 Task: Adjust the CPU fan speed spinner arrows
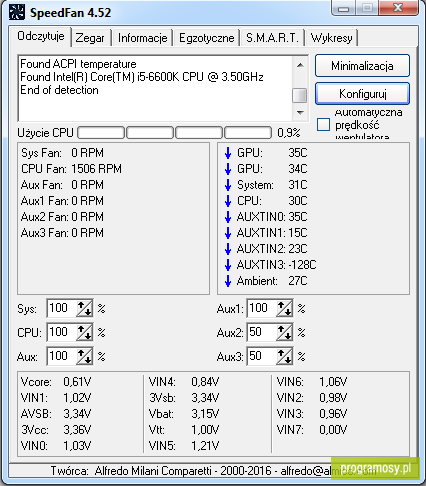pyautogui.click(x=85, y=332)
